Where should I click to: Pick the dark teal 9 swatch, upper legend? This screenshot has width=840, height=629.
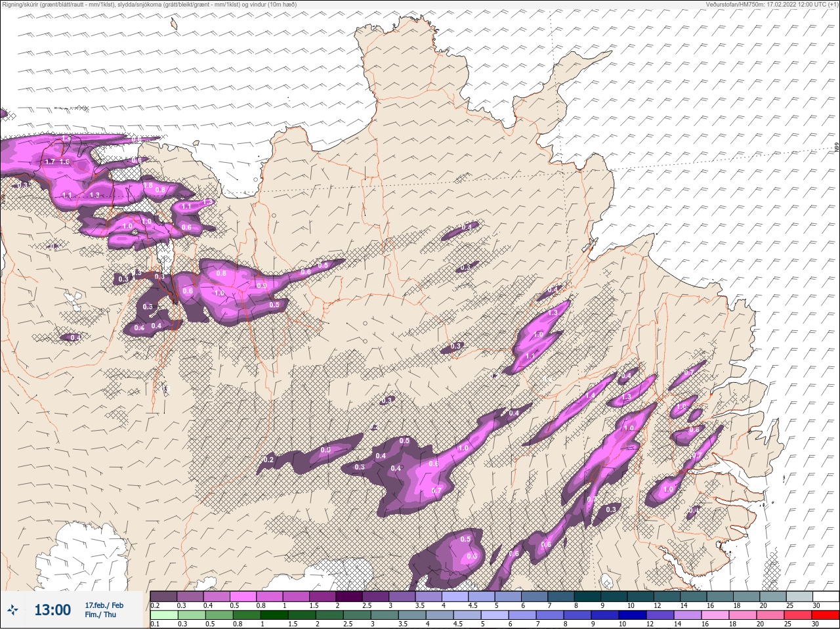pyautogui.click(x=614, y=596)
